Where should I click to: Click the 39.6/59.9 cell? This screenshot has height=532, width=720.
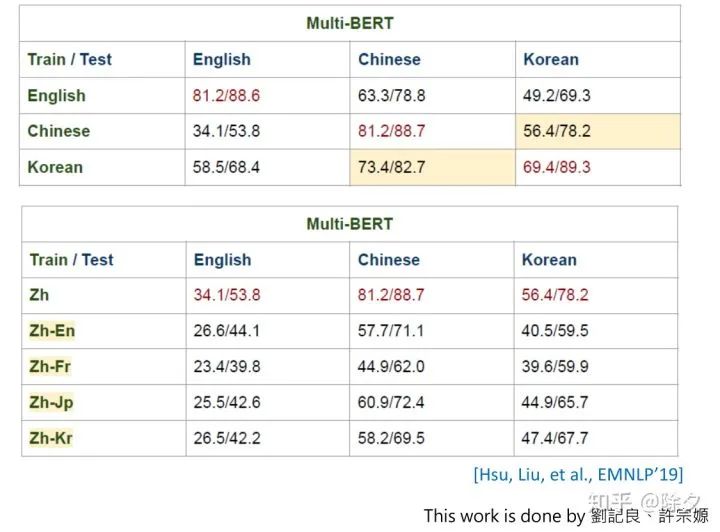pyautogui.click(x=555, y=367)
